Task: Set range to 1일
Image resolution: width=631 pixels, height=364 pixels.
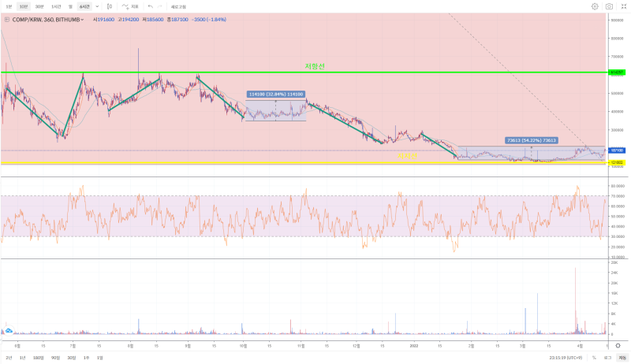Action: pyautogui.click(x=100, y=358)
